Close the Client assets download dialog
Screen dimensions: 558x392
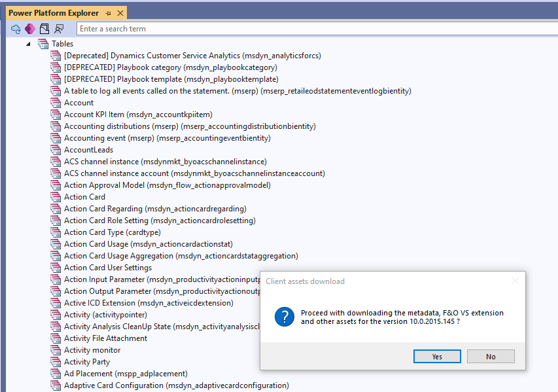tap(515, 281)
